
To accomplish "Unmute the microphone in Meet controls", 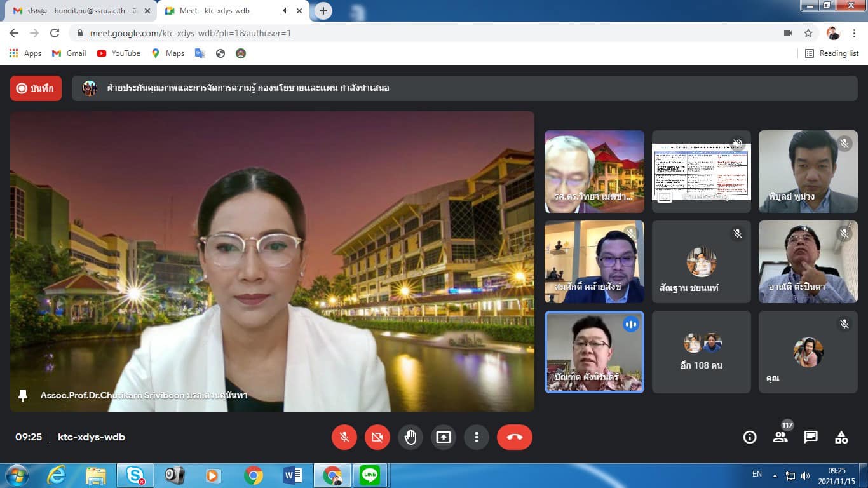I will point(344,437).
